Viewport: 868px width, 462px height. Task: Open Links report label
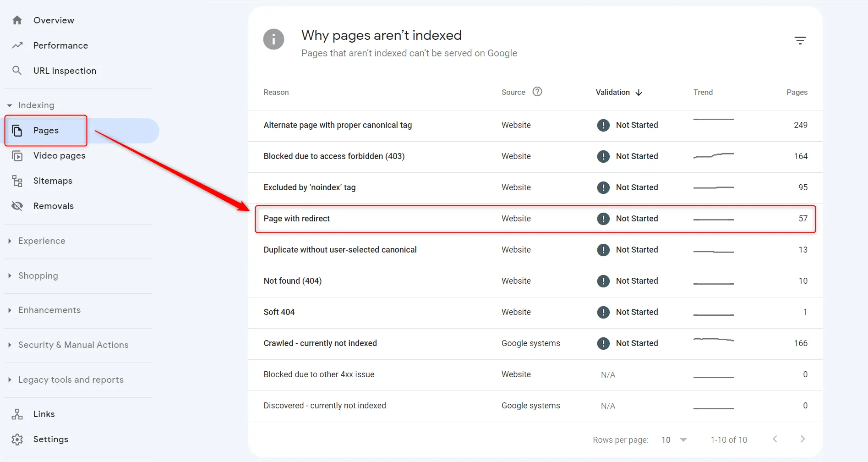44,414
